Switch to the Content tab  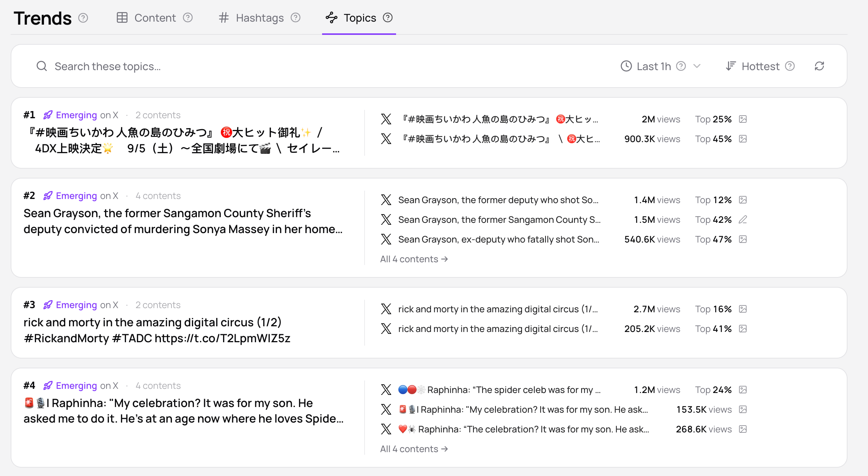click(146, 18)
